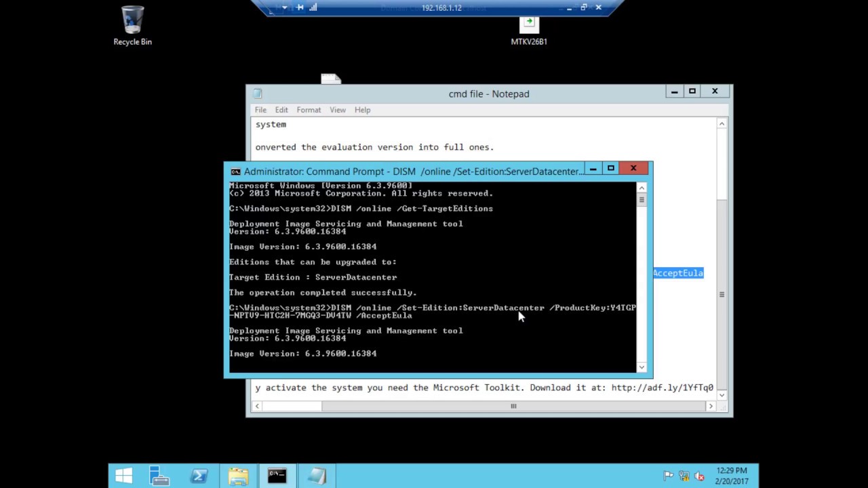The height and width of the screenshot is (488, 868).
Task: Click 'Target Edition : ServerDatacenter' line in console
Action: [313, 277]
